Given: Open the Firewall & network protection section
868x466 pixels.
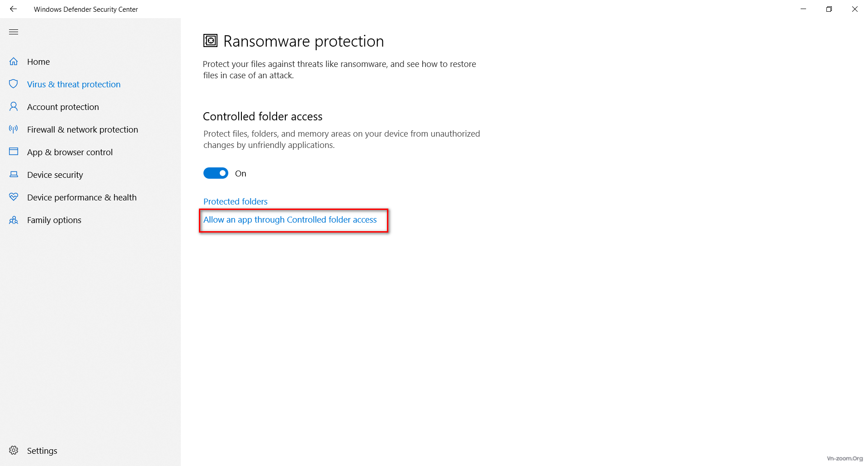Looking at the screenshot, I should (82, 130).
